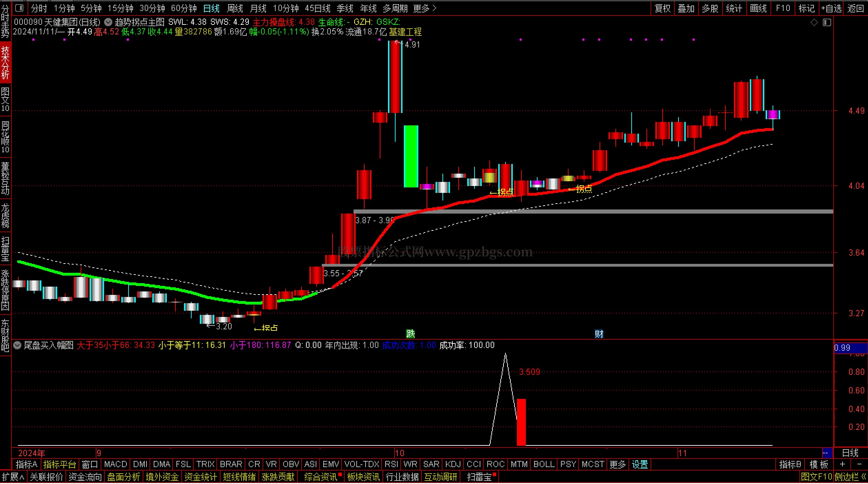Screen dimensions: 868x484
Task: Apply the MCST indicator
Action: [592, 464]
